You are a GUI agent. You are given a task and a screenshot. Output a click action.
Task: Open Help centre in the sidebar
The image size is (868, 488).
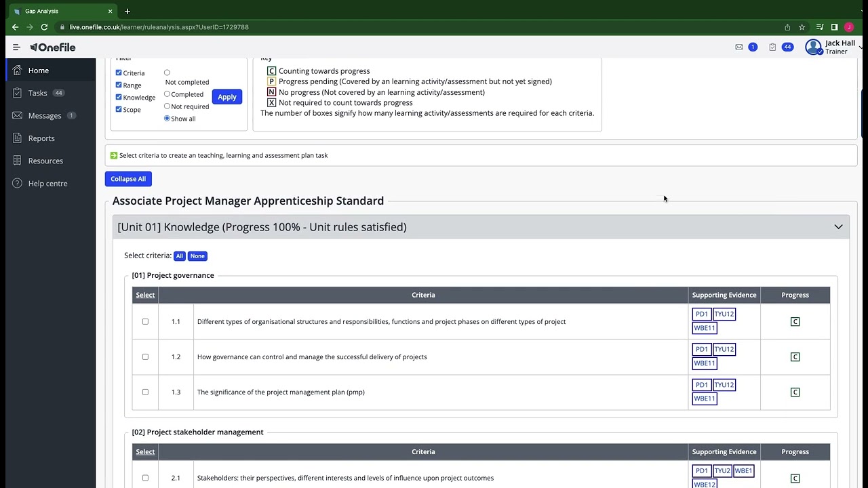click(51, 183)
